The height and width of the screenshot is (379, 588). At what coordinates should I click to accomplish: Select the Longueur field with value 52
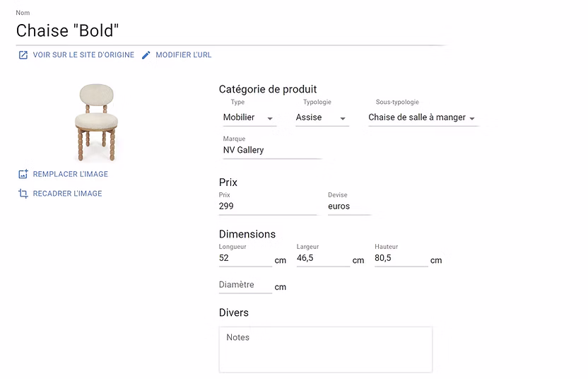pyautogui.click(x=245, y=259)
